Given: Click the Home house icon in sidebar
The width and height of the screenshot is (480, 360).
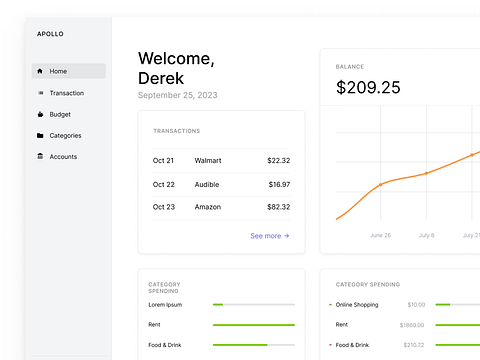Looking at the screenshot, I should (x=40, y=71).
